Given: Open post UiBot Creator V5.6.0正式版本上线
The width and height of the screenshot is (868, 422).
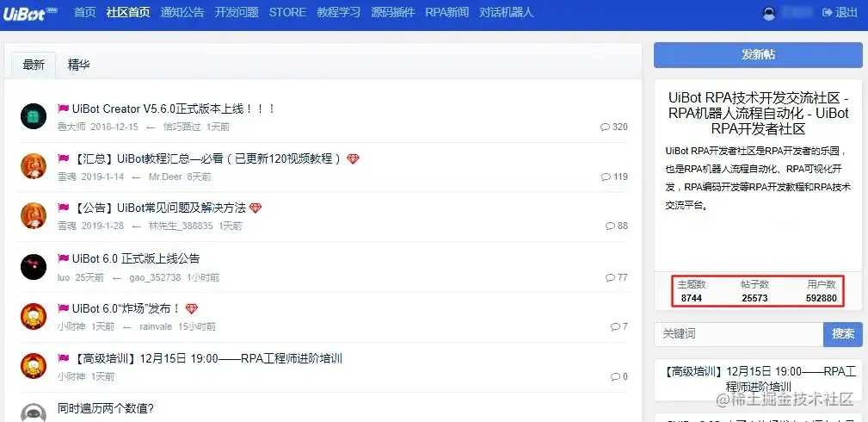Looking at the screenshot, I should (x=174, y=109).
